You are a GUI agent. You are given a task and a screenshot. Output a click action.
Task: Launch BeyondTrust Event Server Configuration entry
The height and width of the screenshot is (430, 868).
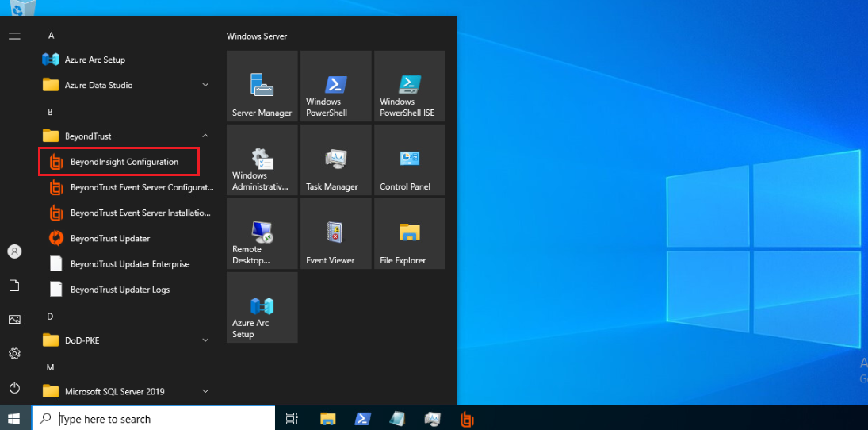(127, 188)
